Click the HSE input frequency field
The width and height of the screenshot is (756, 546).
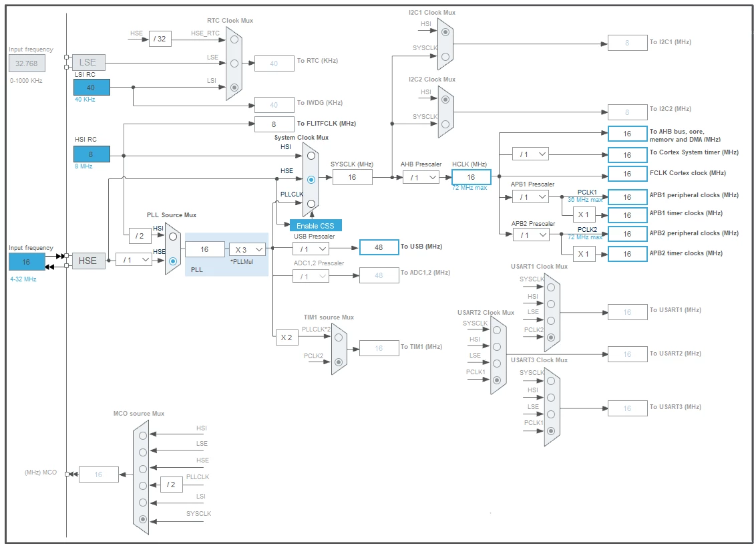[27, 262]
